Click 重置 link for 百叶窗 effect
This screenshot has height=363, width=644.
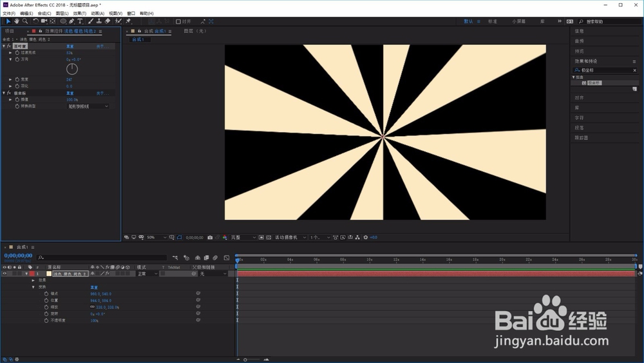click(x=70, y=46)
